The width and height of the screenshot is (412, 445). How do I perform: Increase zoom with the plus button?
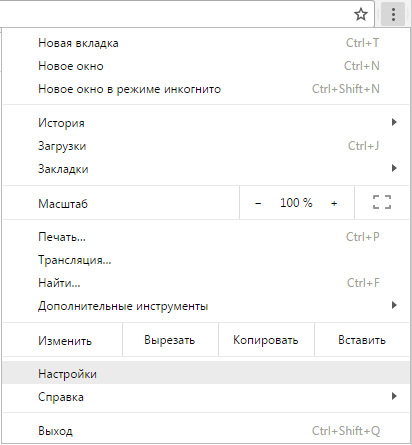[334, 203]
